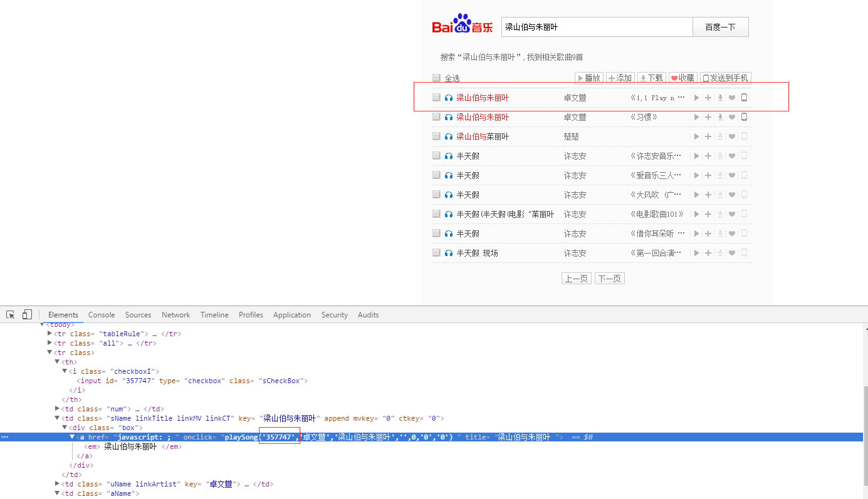The height and width of the screenshot is (499, 868).
Task: Add 半天假 from album 爱音乐三人 to playlist
Action: coord(708,175)
